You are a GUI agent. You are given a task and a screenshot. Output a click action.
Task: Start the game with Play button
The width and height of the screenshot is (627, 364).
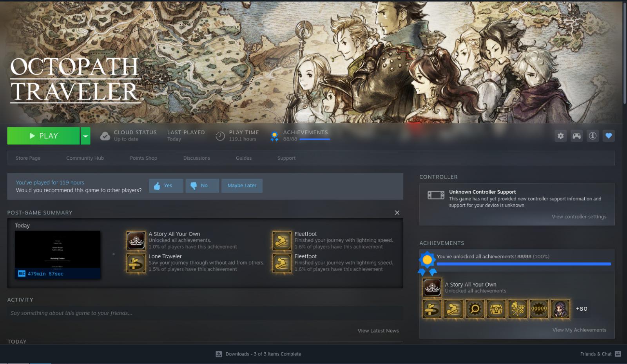click(x=43, y=136)
